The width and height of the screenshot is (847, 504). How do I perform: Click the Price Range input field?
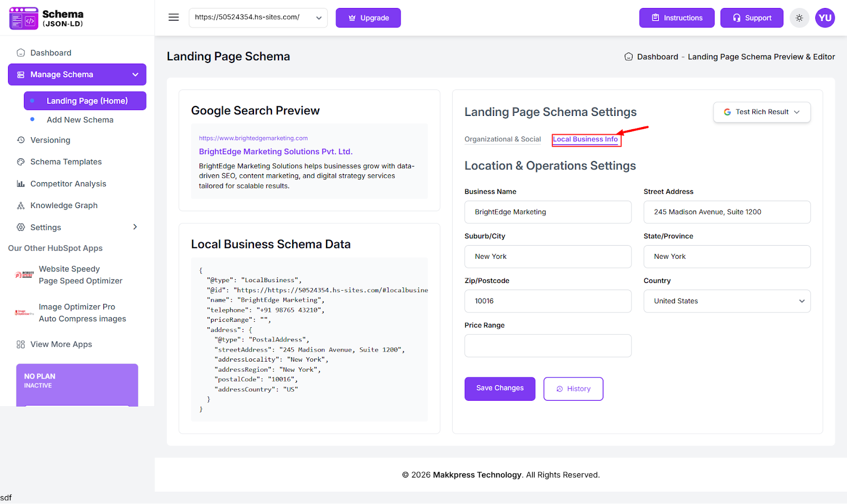coord(547,346)
